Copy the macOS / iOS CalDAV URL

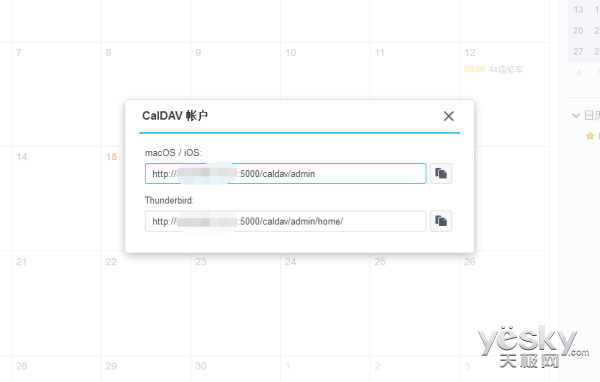tap(441, 173)
